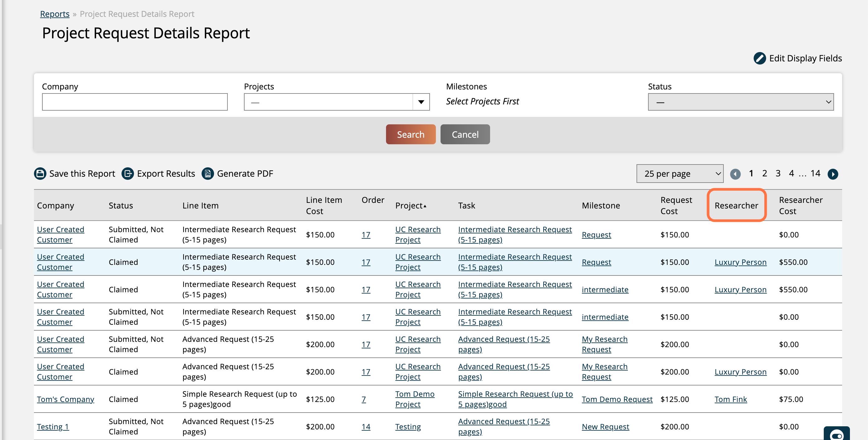Click the Export Results icon
868x440 pixels.
[x=128, y=174]
